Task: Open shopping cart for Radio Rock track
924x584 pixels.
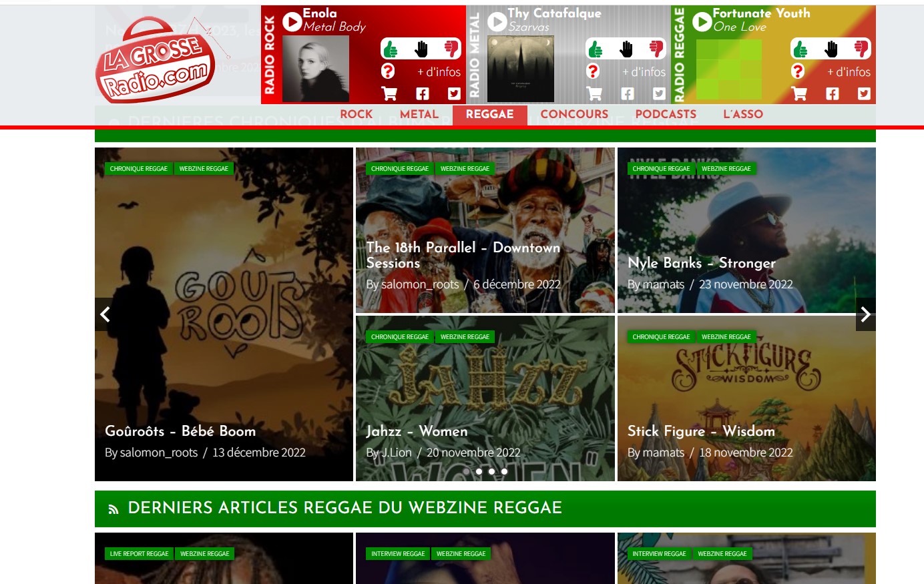Action: (389, 93)
